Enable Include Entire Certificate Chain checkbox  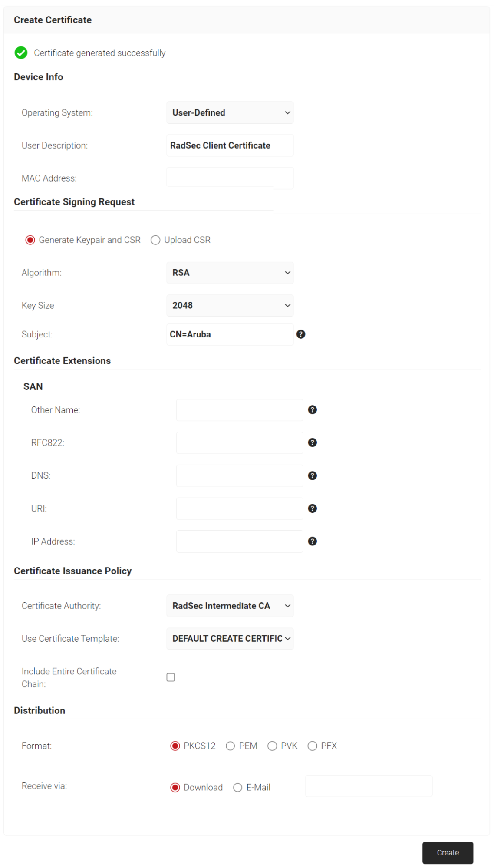coord(171,677)
